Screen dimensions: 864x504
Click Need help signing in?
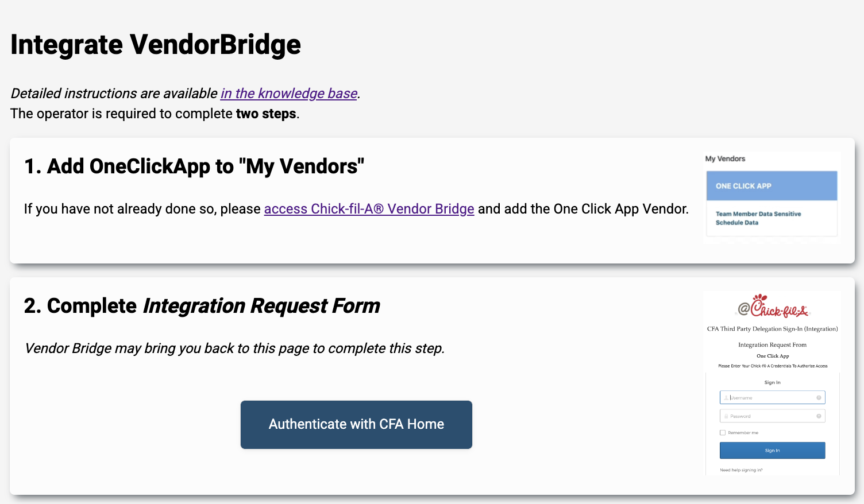click(740, 470)
